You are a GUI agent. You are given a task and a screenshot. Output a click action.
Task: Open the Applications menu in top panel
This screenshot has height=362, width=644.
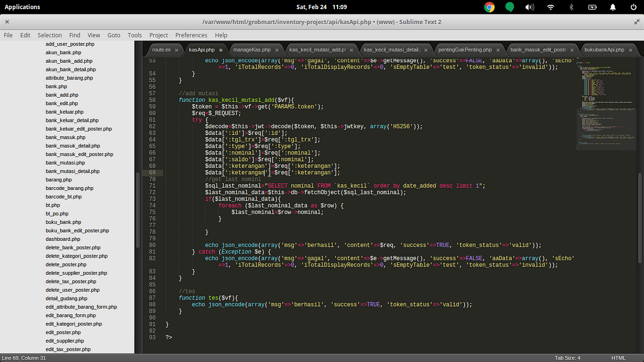point(23,7)
